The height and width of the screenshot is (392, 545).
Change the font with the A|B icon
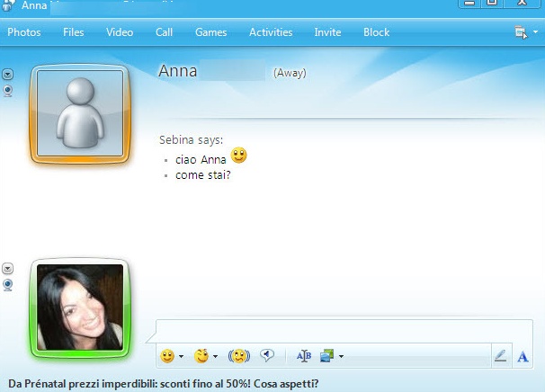pos(304,356)
